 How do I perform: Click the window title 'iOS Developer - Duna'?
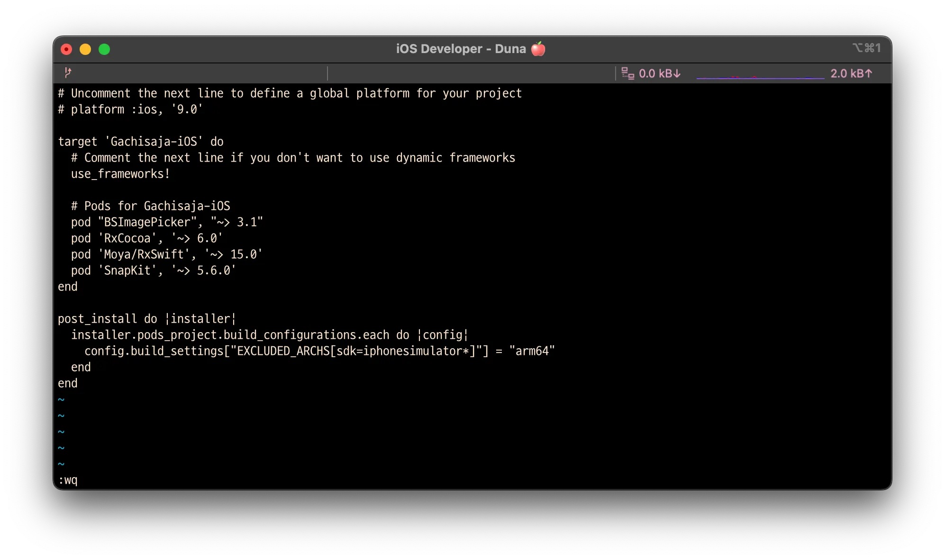click(461, 49)
